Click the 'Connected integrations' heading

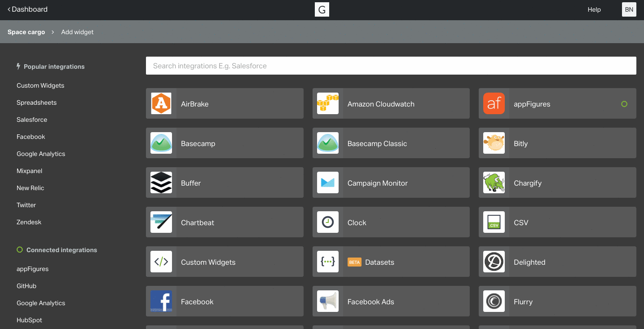pos(62,250)
